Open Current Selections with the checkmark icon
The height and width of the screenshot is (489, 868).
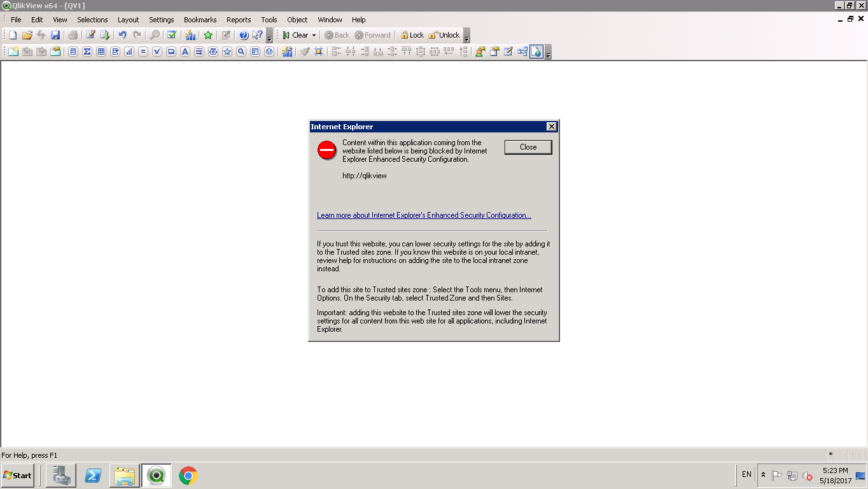point(172,35)
